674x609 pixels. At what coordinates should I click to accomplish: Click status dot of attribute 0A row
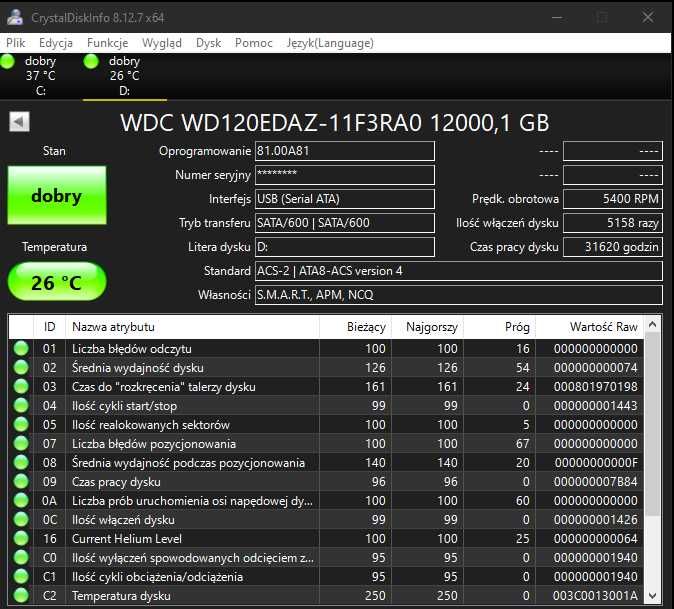pos(21,501)
